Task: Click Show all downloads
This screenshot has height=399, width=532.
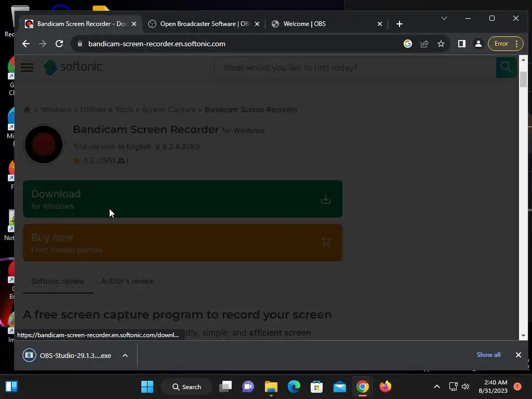Action: click(488, 355)
